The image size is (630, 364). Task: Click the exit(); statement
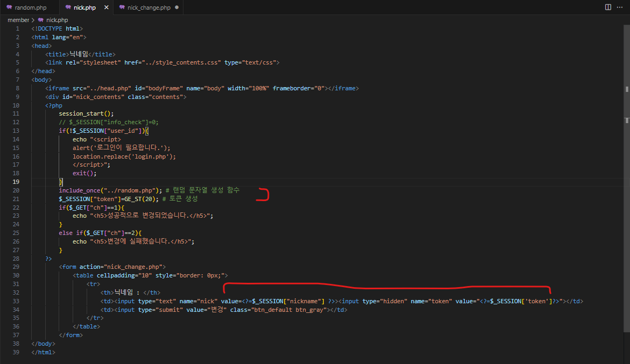point(84,173)
